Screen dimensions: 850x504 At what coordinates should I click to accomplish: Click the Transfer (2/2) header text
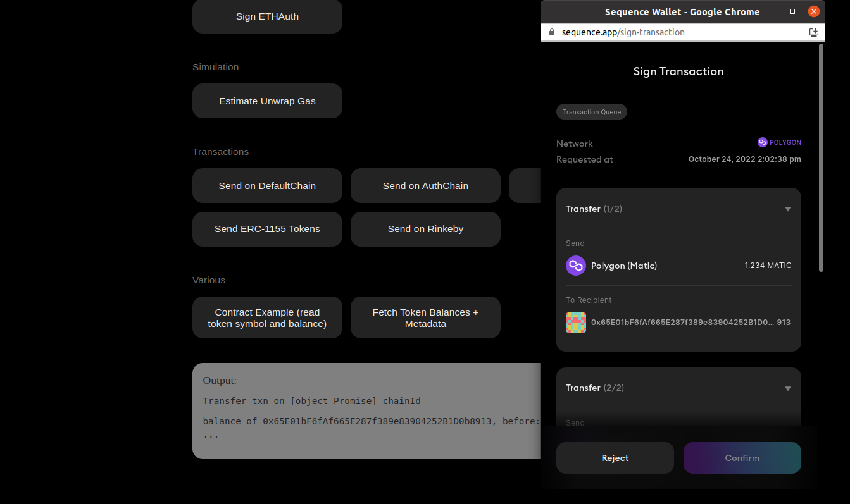point(595,388)
